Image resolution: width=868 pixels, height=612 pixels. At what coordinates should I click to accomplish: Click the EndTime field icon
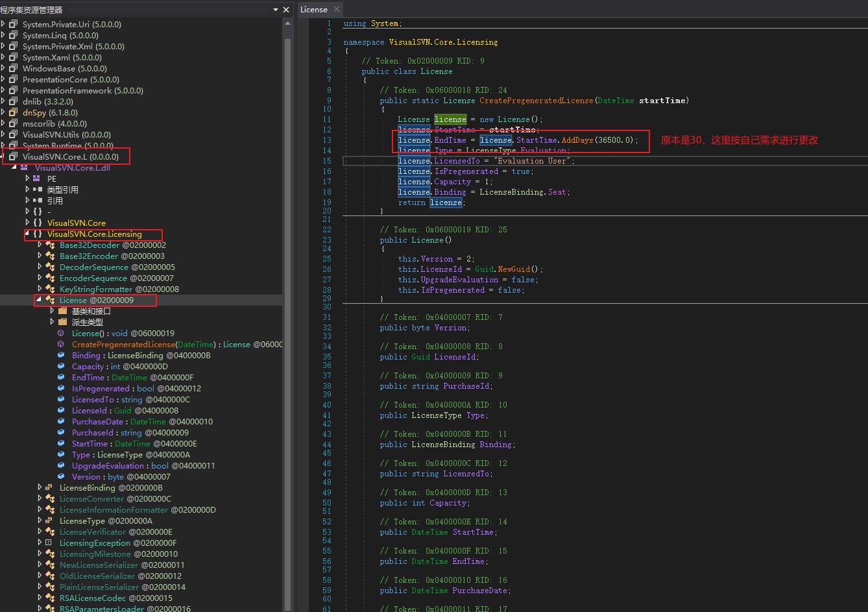[60, 377]
